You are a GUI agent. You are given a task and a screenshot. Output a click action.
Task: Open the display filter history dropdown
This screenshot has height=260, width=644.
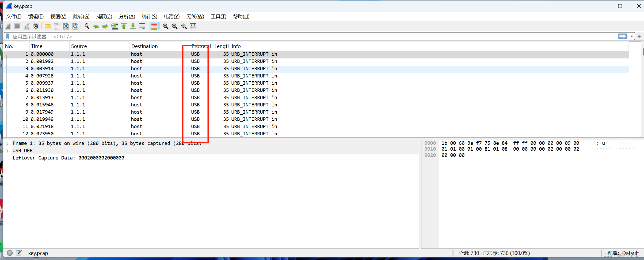pyautogui.click(x=632, y=36)
